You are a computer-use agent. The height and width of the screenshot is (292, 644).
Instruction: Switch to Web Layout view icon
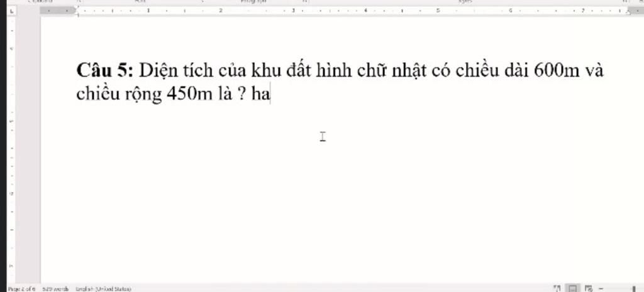(x=589, y=289)
